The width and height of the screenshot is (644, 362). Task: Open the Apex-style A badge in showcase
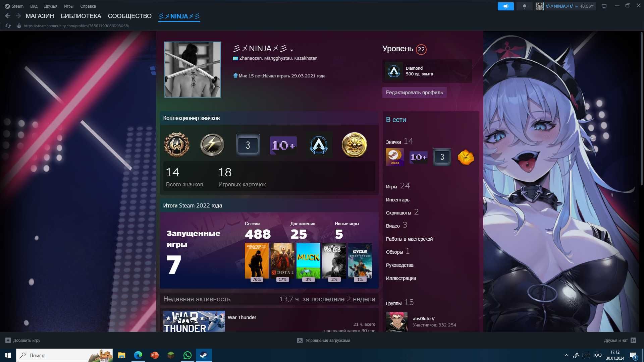point(319,145)
